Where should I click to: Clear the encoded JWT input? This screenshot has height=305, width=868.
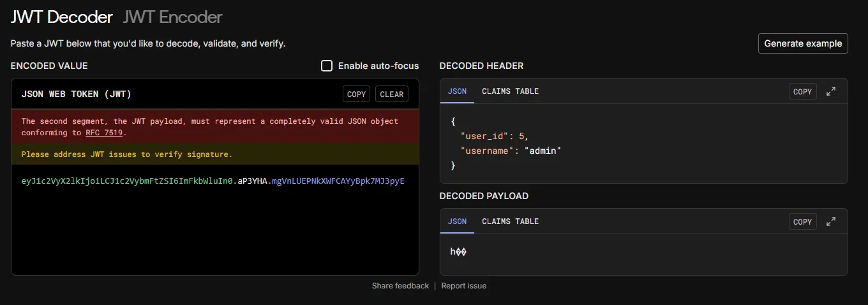[391, 94]
